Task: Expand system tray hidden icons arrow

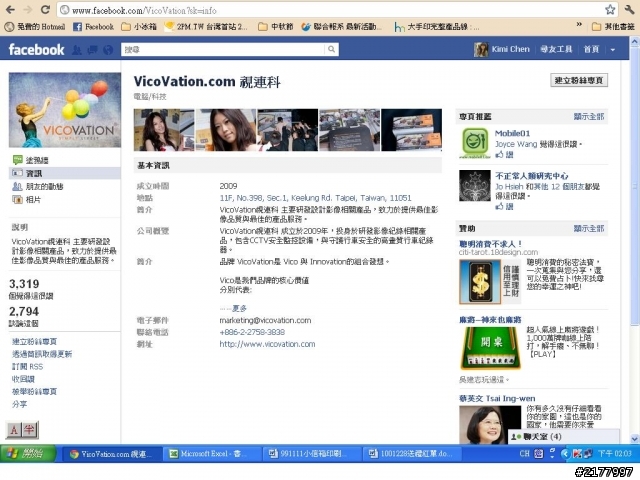Action: (565, 453)
